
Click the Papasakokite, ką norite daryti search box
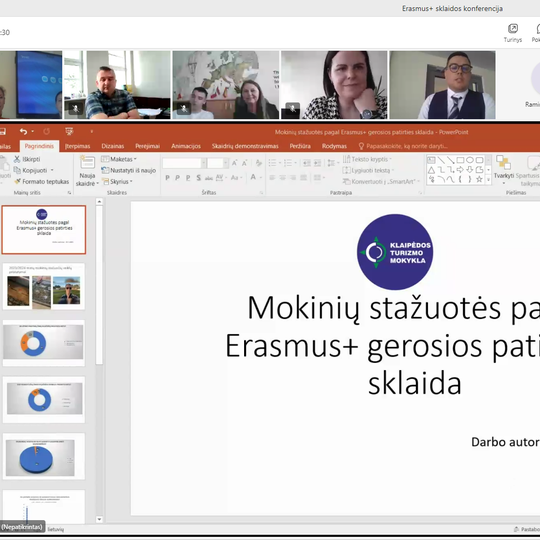[x=403, y=146]
